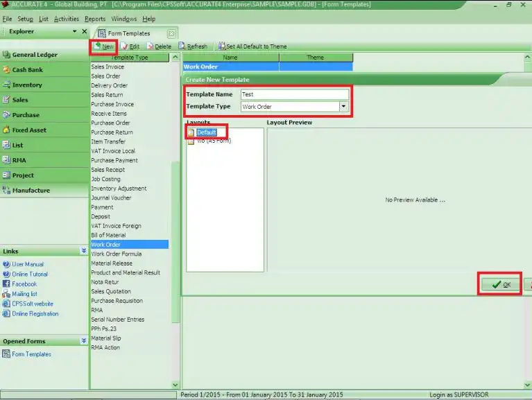Image resolution: width=532 pixels, height=400 pixels.
Task: Close the Form Templates tab
Action: tap(171, 33)
